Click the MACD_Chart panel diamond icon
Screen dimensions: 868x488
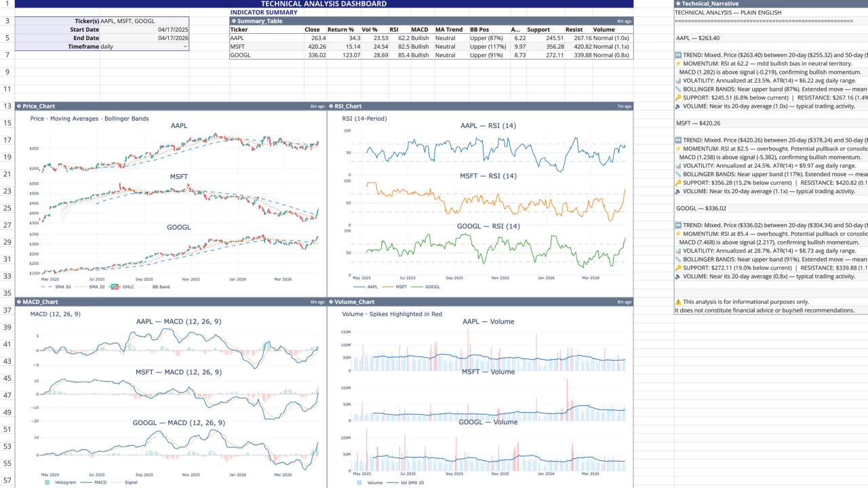click(19, 302)
